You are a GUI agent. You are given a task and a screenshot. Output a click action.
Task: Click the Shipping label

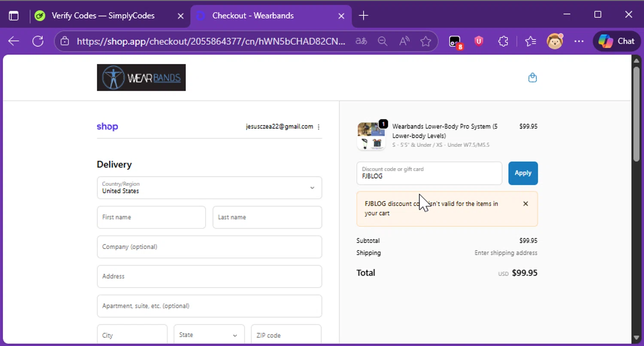click(368, 253)
